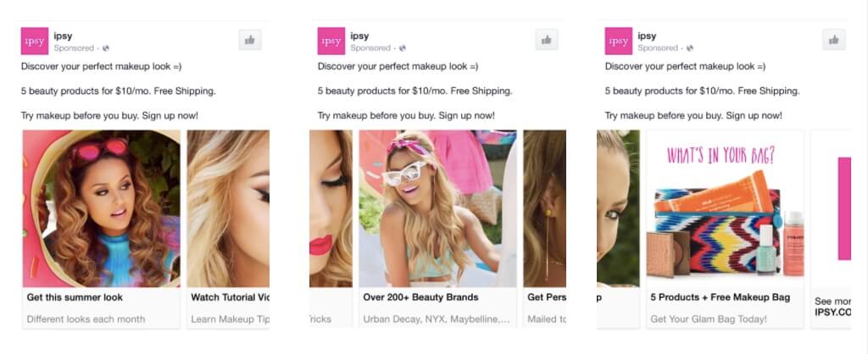Open ipsy pink logo in first ad

click(34, 41)
